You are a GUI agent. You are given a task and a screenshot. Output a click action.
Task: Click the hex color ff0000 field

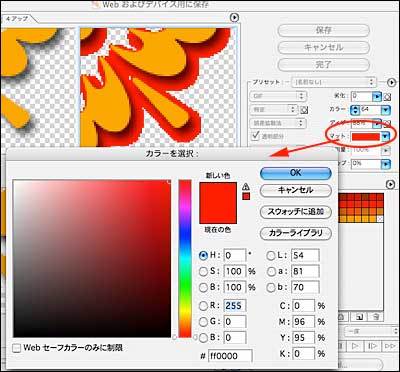[x=230, y=356]
